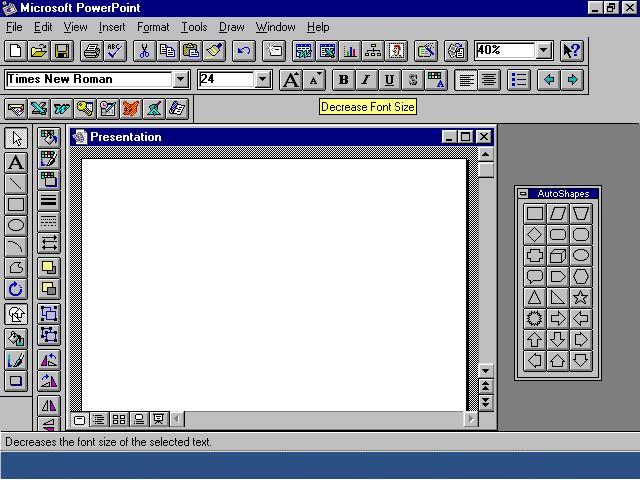Open Line Color pen tool
Viewport: 640px width, 480px height.
coord(16,360)
